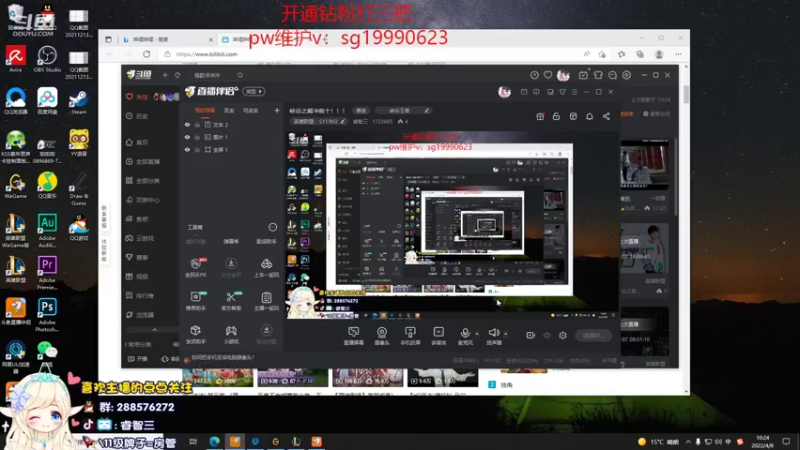Click the Douyu back arrow
The width and height of the screenshot is (800, 450).
click(x=165, y=75)
